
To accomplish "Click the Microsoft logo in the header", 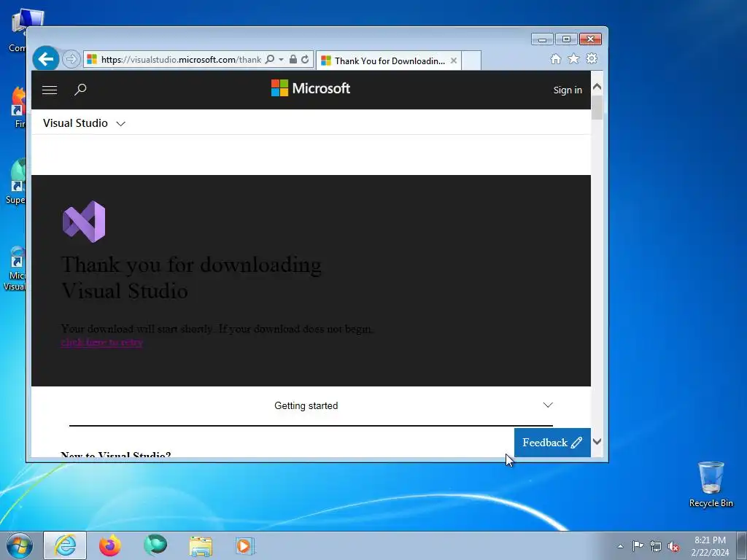I will [311, 88].
